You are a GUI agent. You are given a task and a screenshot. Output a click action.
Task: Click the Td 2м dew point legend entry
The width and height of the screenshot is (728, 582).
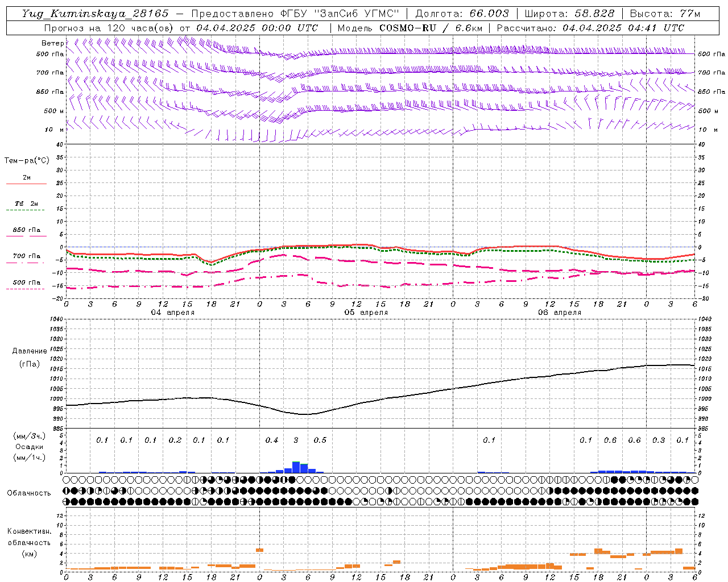(x=27, y=203)
